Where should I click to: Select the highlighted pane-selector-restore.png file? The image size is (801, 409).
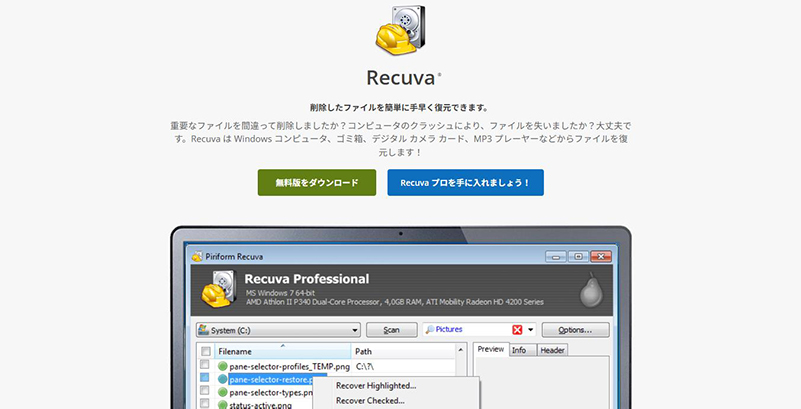point(271,379)
